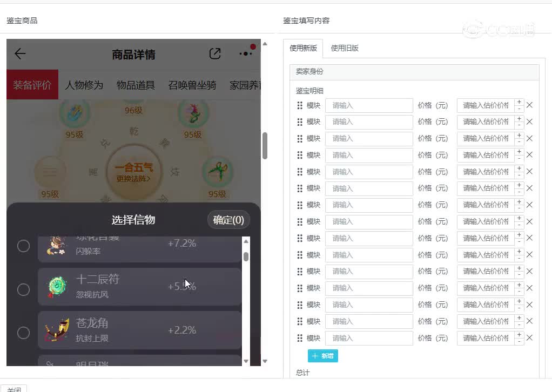
Task: Delete the last 模块 row with X
Action: click(529, 338)
